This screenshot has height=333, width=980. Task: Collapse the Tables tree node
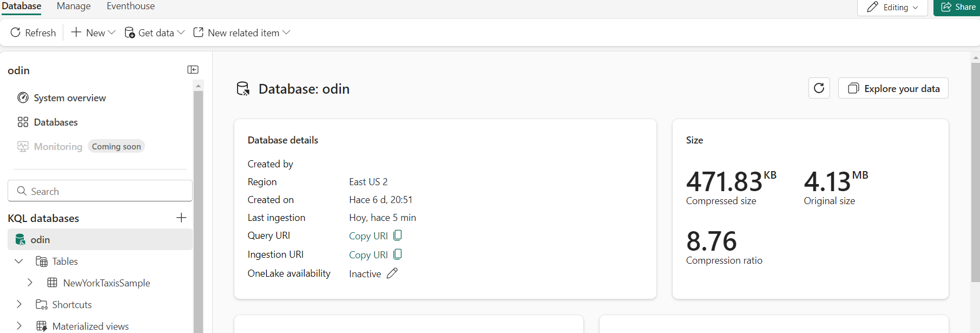(x=19, y=262)
